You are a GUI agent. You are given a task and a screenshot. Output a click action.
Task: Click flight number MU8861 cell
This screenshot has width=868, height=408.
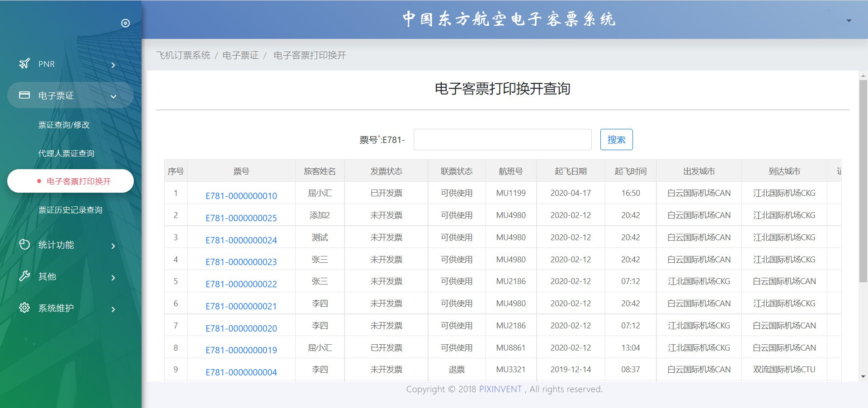[511, 348]
